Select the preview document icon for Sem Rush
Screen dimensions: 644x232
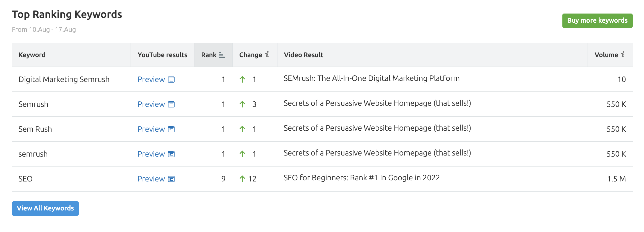point(172,129)
